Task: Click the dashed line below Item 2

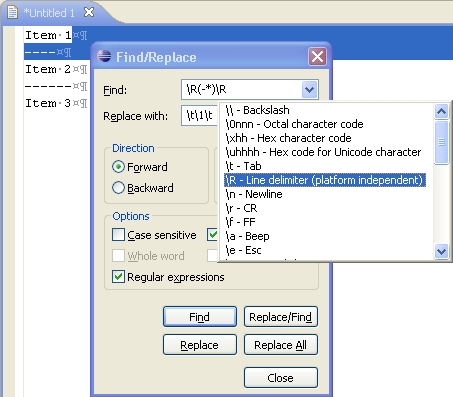Action: [49, 86]
